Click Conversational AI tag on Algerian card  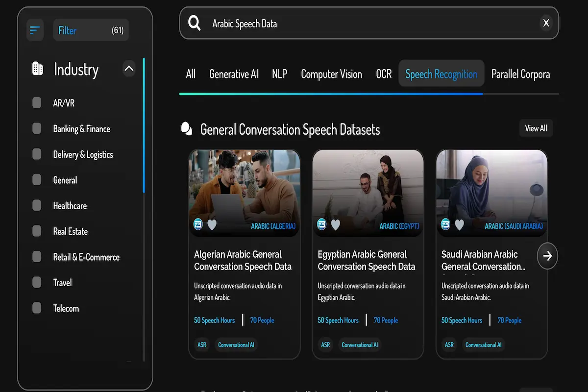coord(236,345)
